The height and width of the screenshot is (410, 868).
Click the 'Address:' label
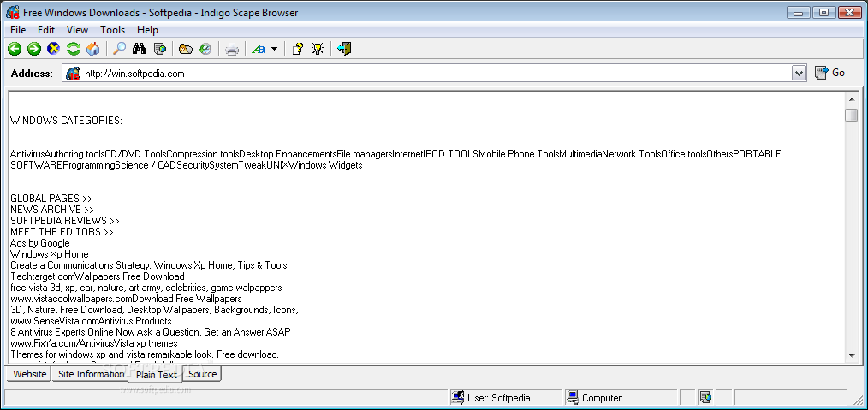pos(33,73)
